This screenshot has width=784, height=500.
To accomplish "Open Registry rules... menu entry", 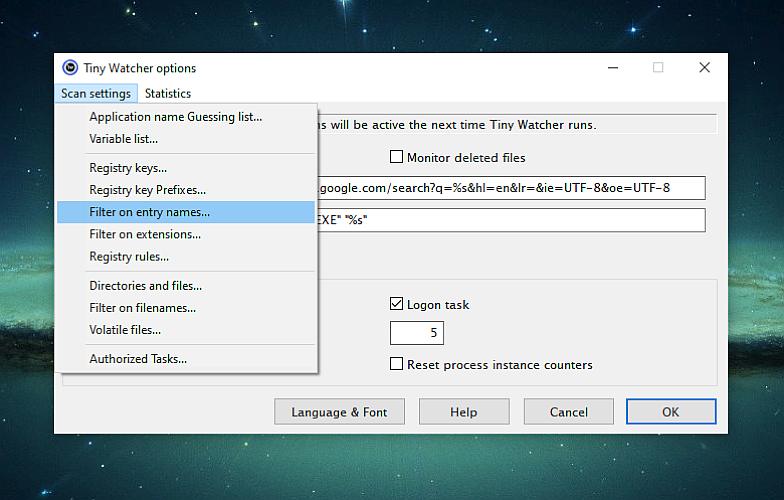I will pyautogui.click(x=186, y=256).
